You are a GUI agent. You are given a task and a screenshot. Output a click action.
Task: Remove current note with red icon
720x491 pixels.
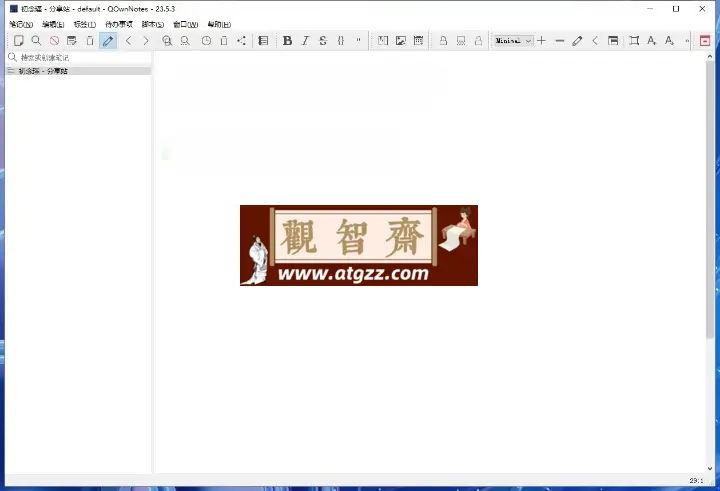click(54, 41)
